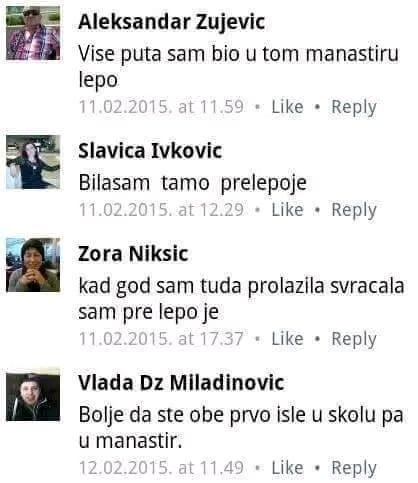Reply to Slavica Ivkovic's comment
Image resolution: width=418 pixels, height=483 pixels.
click(x=354, y=211)
